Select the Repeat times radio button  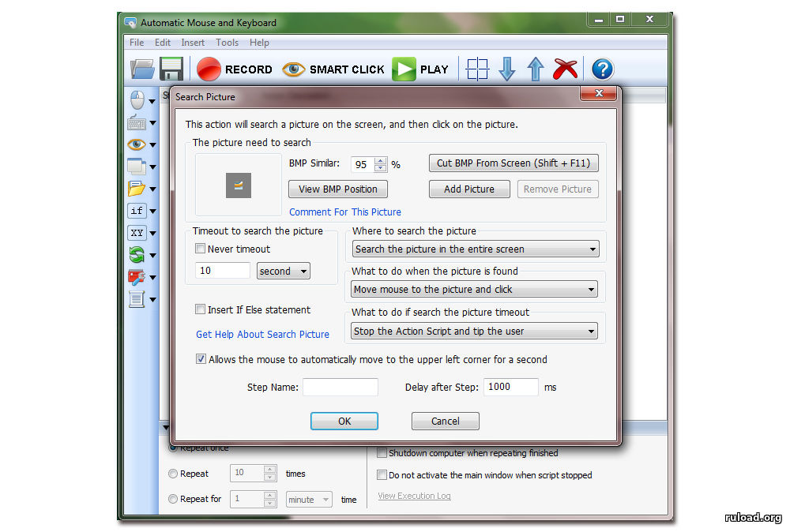pyautogui.click(x=173, y=474)
